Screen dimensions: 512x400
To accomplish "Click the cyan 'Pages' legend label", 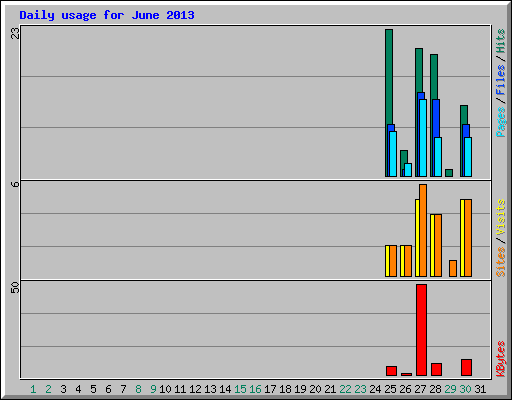I will (500, 122).
